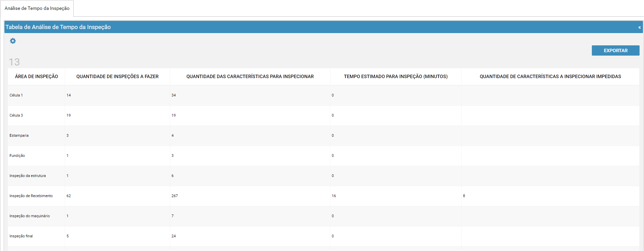Click the record count 13 label
The width and height of the screenshot is (644, 251).
tap(14, 62)
